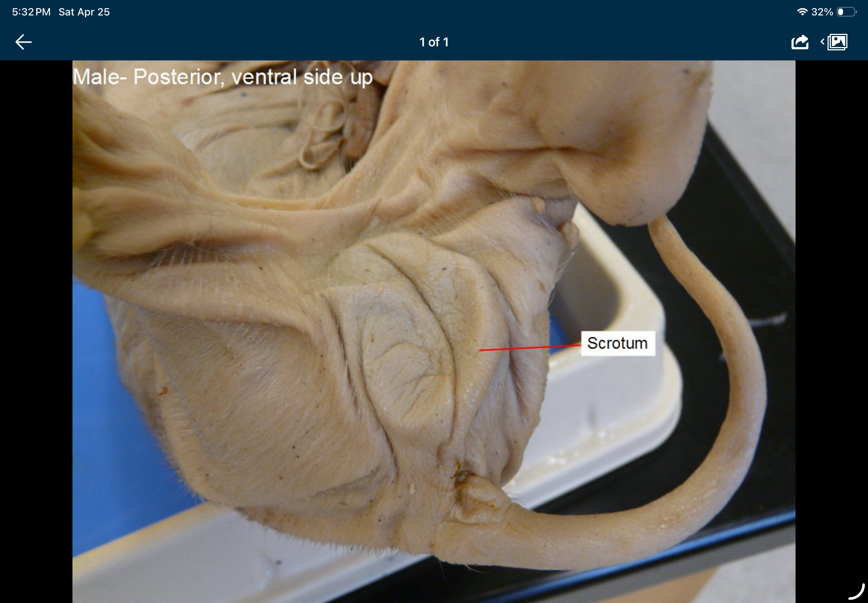Tap the back arrow icon

pyautogui.click(x=24, y=42)
